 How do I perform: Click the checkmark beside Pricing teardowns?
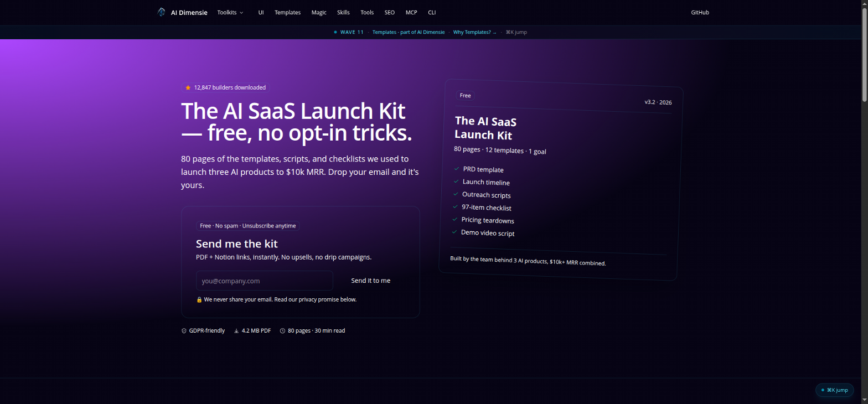point(455,219)
